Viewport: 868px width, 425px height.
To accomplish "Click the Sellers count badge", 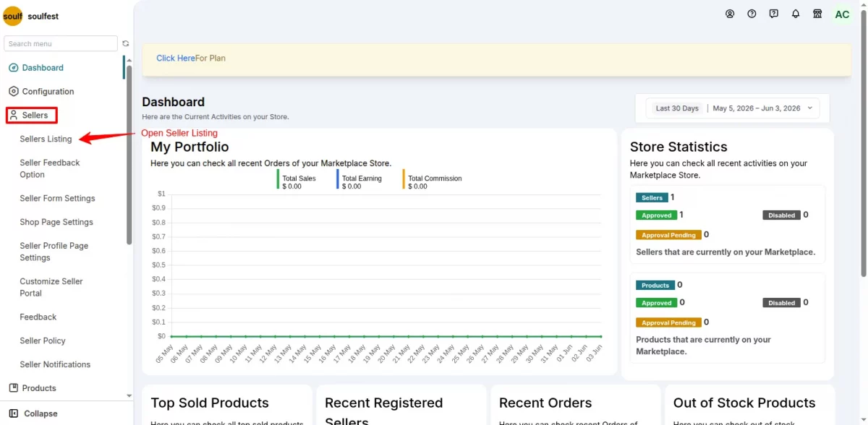I will tap(652, 197).
